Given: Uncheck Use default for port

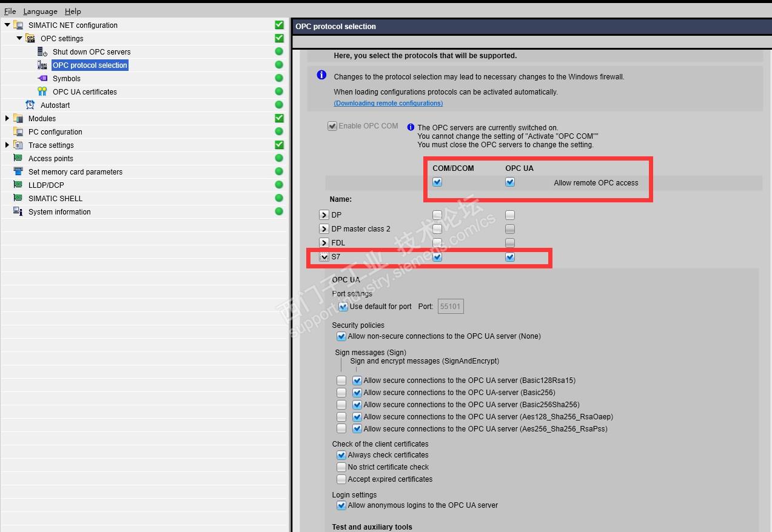Looking at the screenshot, I should click(x=343, y=307).
